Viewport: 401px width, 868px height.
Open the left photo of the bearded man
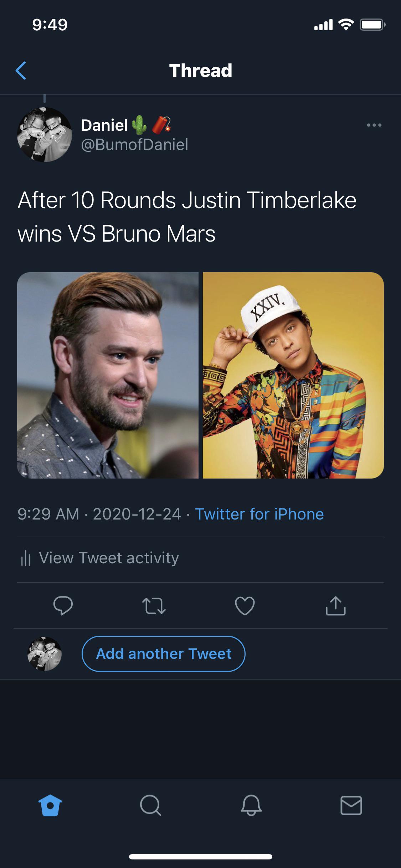pos(108,375)
